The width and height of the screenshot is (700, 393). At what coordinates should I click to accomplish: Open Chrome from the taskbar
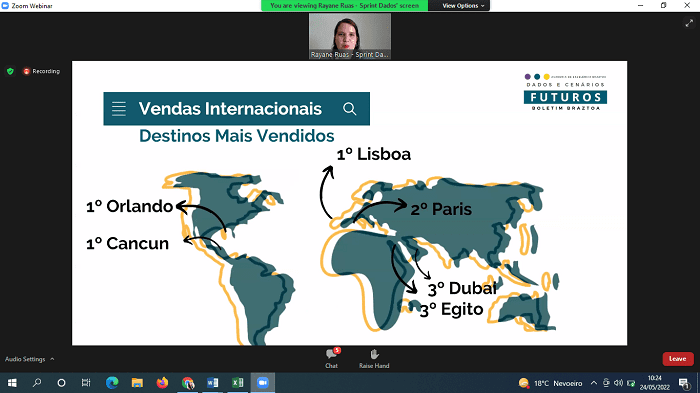tap(188, 383)
